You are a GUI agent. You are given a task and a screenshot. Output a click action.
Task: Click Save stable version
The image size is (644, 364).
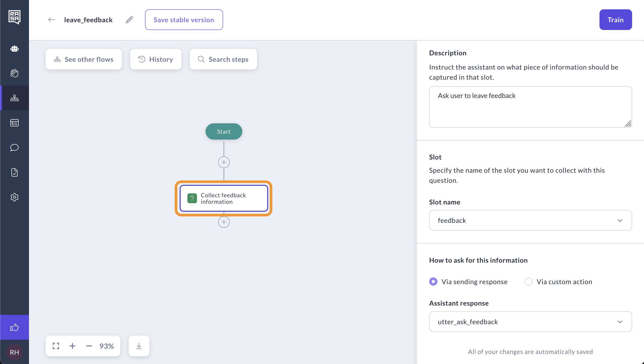[x=184, y=20]
